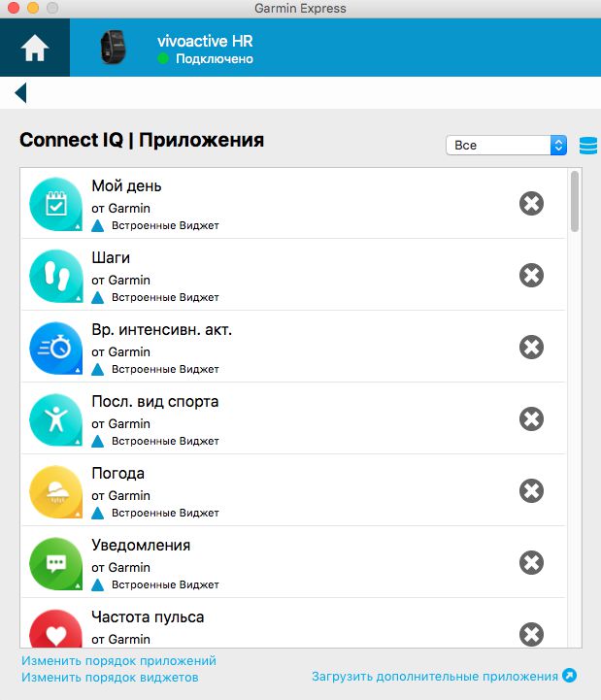Click Загрузить дополнительные приложения link
The height and width of the screenshot is (700, 601).
pos(435,677)
